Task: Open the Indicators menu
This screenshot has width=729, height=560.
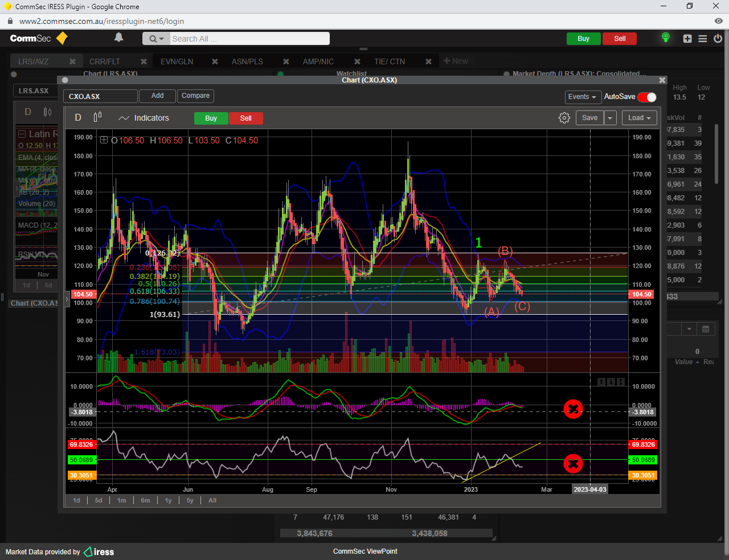Action: pos(144,118)
